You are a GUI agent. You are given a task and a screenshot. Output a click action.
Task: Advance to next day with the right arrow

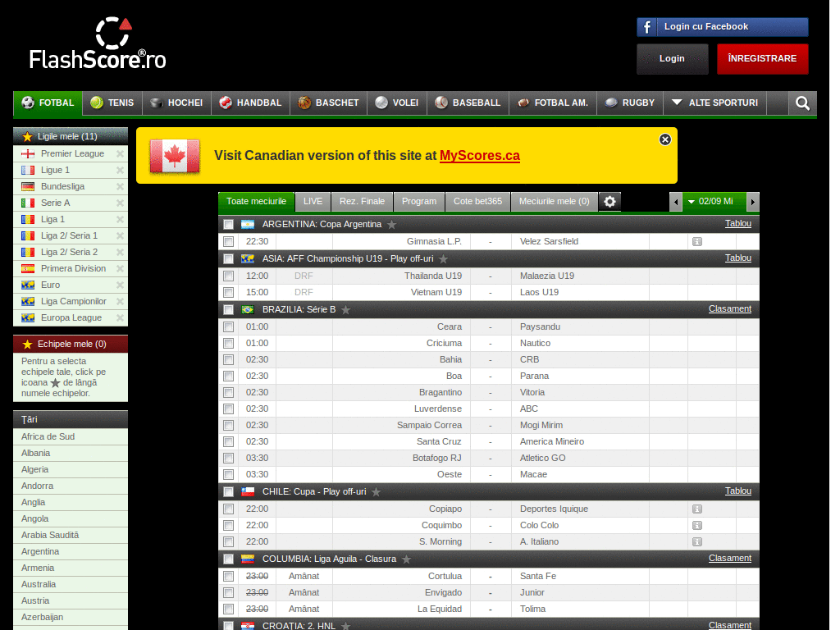point(752,201)
